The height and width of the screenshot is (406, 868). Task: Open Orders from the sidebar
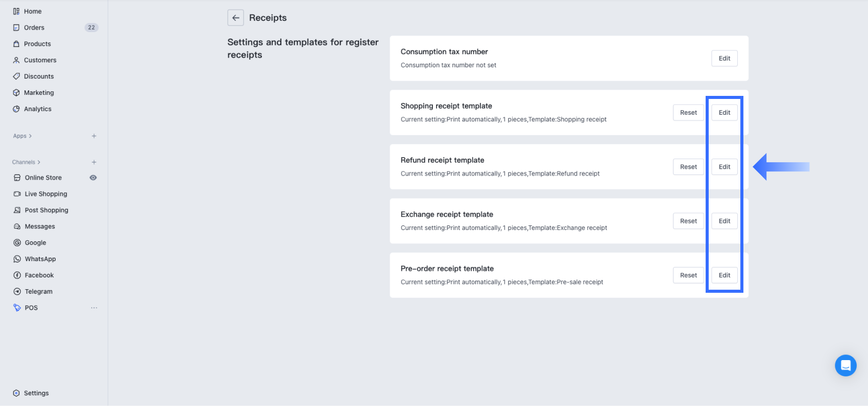(x=34, y=28)
